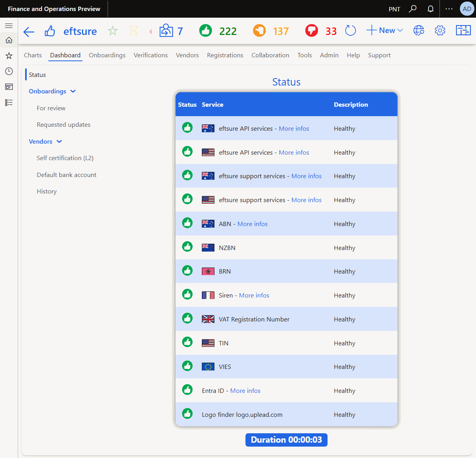Click the eftsure thumbs-up logo
Screen dimensions: 476x458
tap(49, 31)
